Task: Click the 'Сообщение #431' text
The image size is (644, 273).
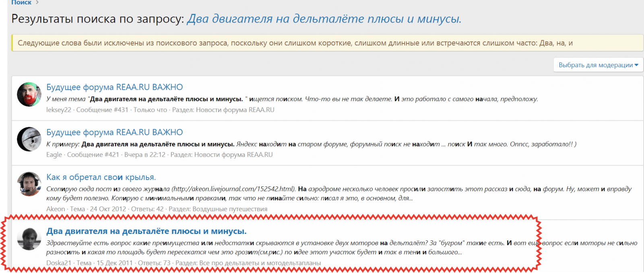Action: pos(102,110)
